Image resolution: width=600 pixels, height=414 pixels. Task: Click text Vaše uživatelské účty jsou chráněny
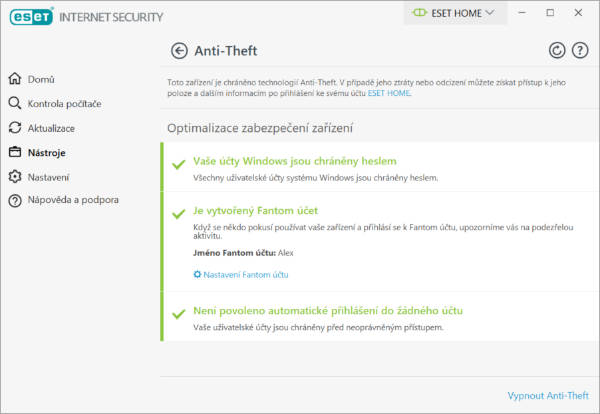pos(318,328)
